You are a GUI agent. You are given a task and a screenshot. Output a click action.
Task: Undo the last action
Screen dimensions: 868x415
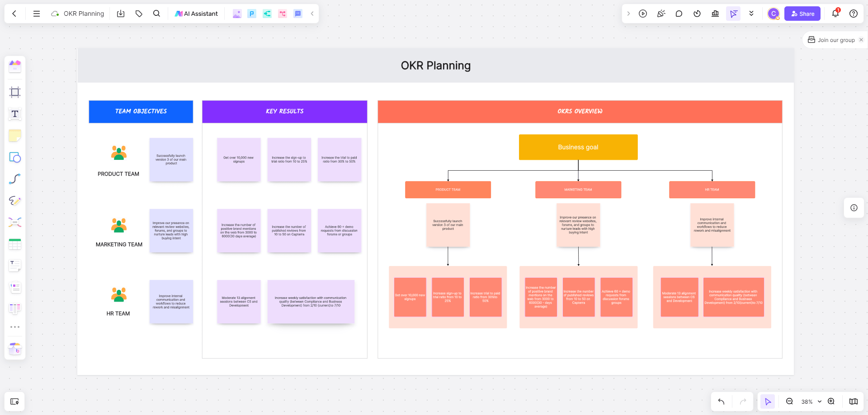coord(721,401)
